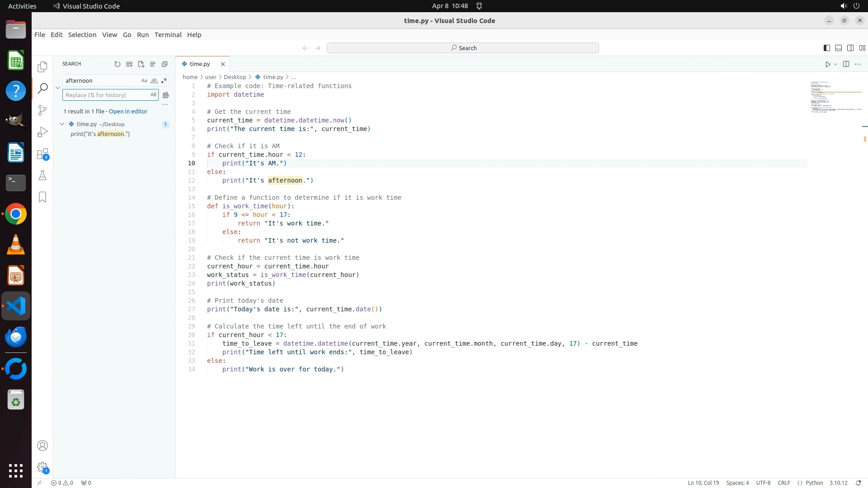Open new search editor icon

(x=141, y=64)
